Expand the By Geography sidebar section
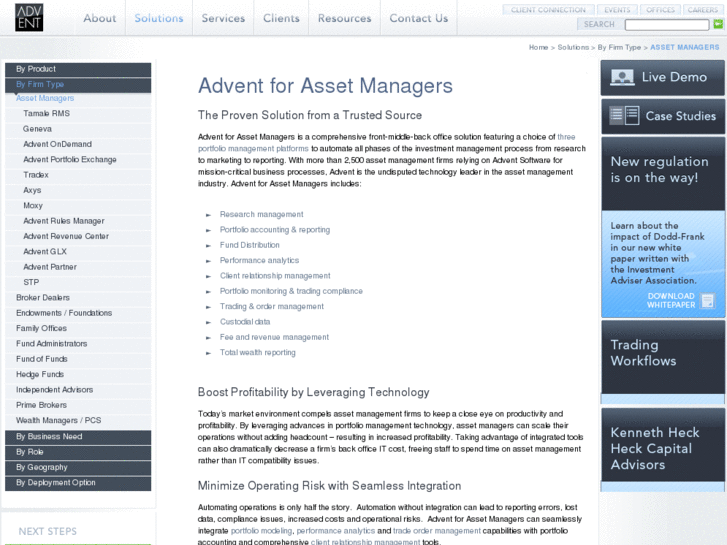The width and height of the screenshot is (727, 545). click(x=78, y=467)
